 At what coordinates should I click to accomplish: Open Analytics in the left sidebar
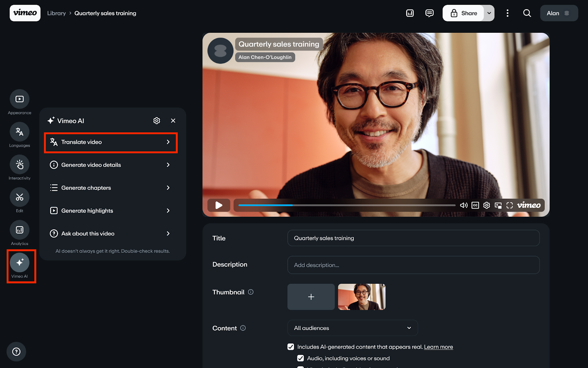[19, 230]
